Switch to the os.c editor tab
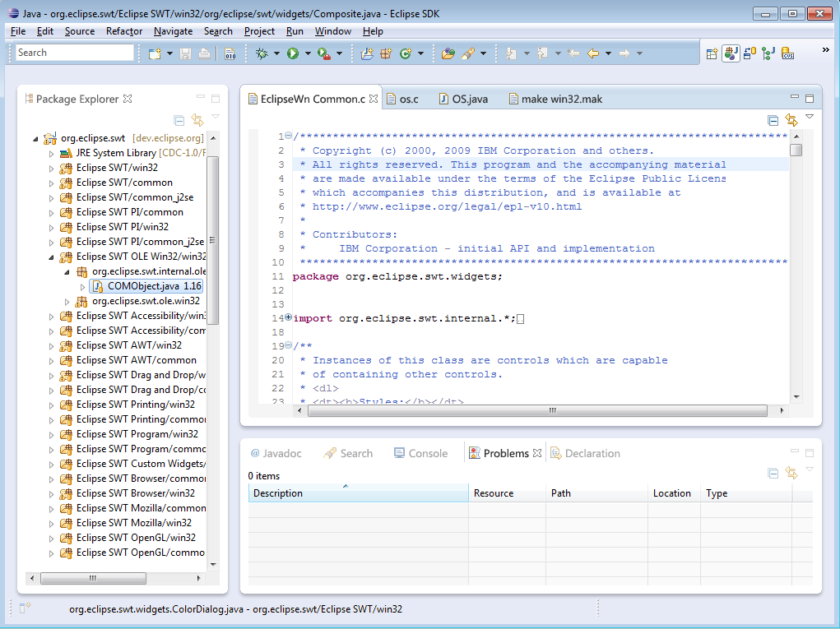The width and height of the screenshot is (840, 629). [403, 99]
